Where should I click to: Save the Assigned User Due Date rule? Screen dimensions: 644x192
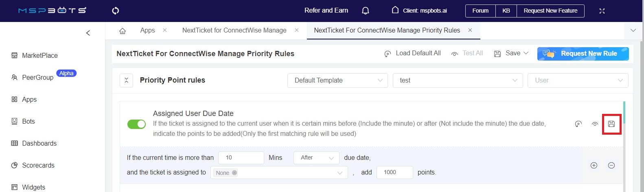coord(611,124)
